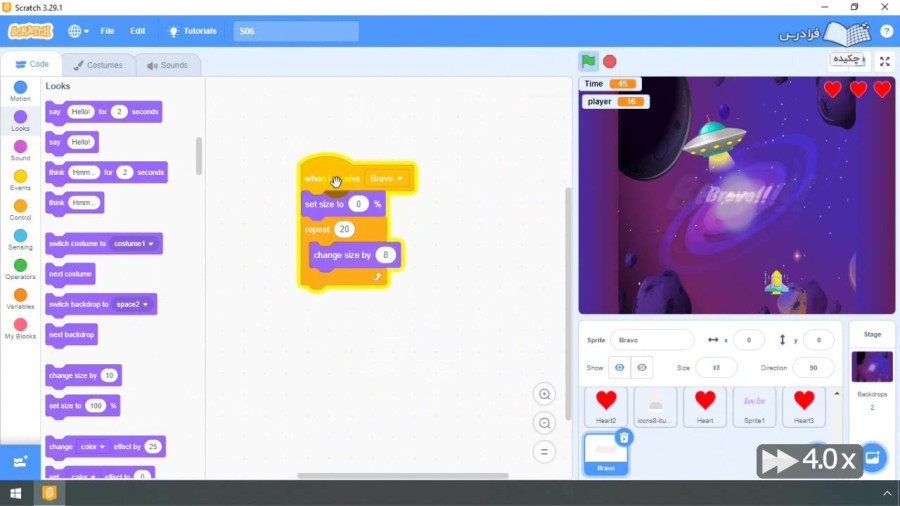Select the Stage backdrop thumbnail
Viewport: 900px width, 506px height.
872,367
